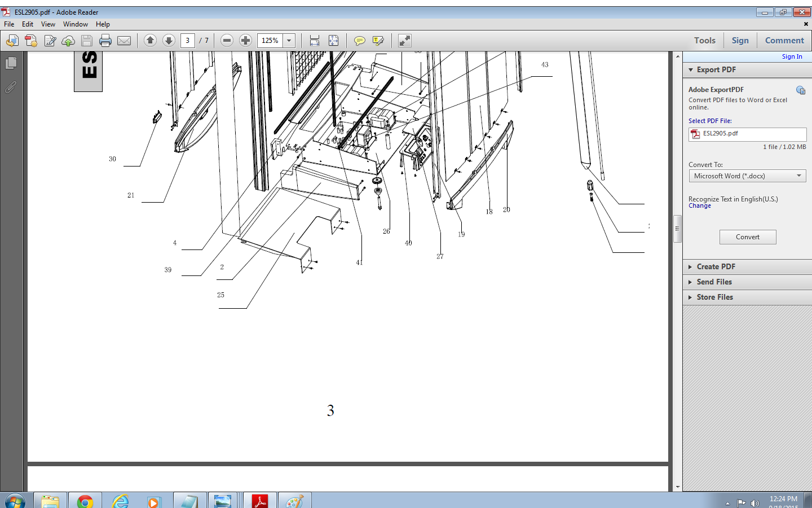812x508 pixels.
Task: Click the Change language link
Action: click(700, 206)
